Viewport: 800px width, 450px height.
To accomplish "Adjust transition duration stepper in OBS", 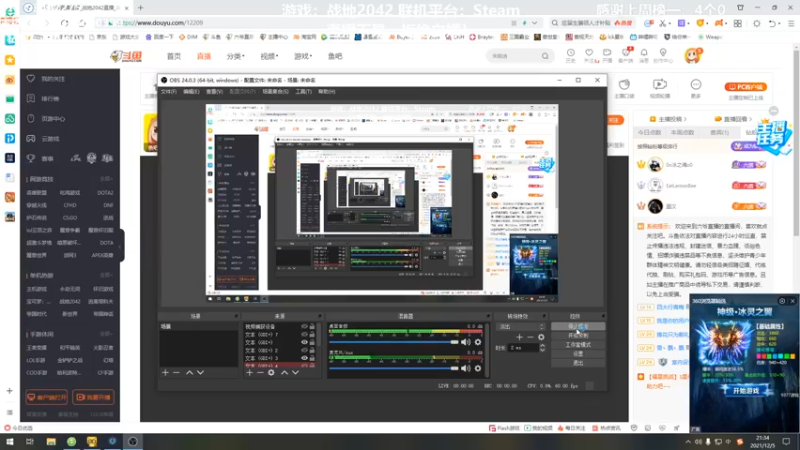I will click(x=542, y=348).
